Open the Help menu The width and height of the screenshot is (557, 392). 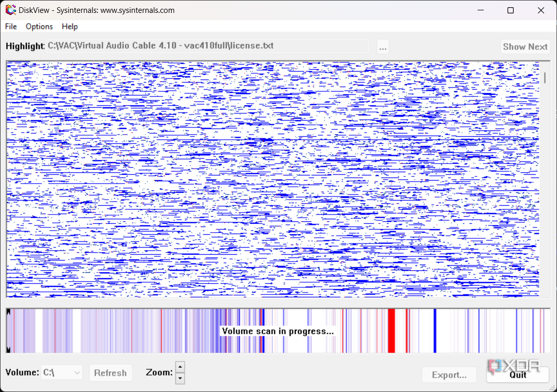click(70, 27)
